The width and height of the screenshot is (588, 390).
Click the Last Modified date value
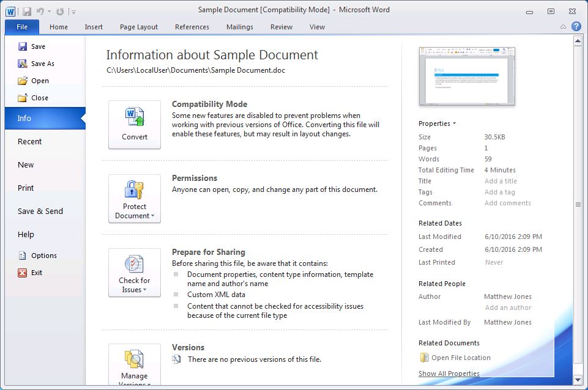click(x=513, y=237)
